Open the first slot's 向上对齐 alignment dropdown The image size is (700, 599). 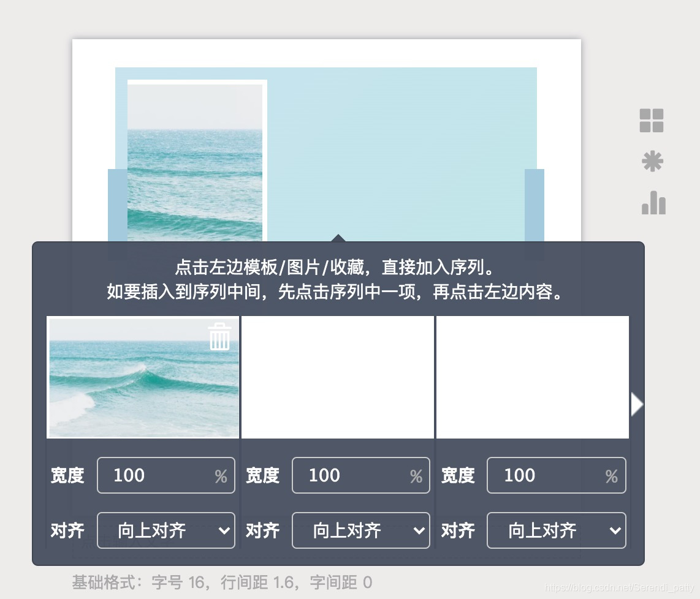coord(166,530)
